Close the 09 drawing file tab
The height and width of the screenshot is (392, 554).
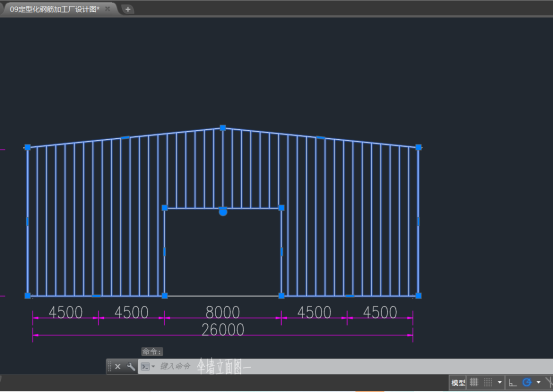pos(108,9)
